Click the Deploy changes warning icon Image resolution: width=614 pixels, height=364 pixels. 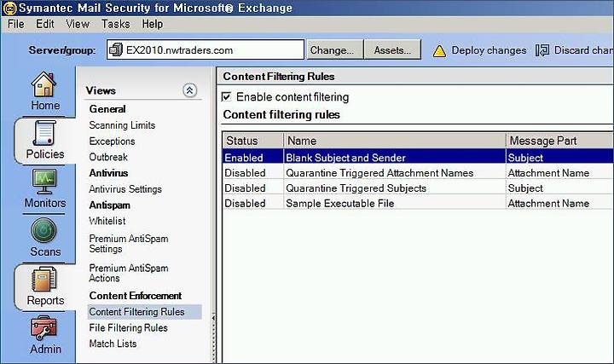(x=439, y=51)
